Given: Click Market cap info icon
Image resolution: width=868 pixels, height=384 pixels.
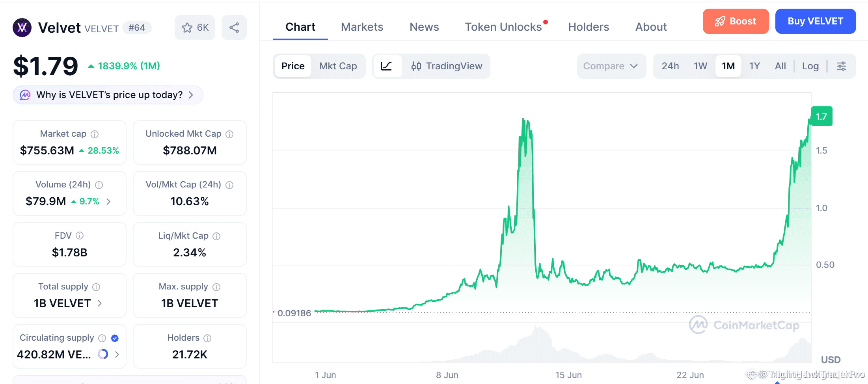Looking at the screenshot, I should tap(95, 134).
